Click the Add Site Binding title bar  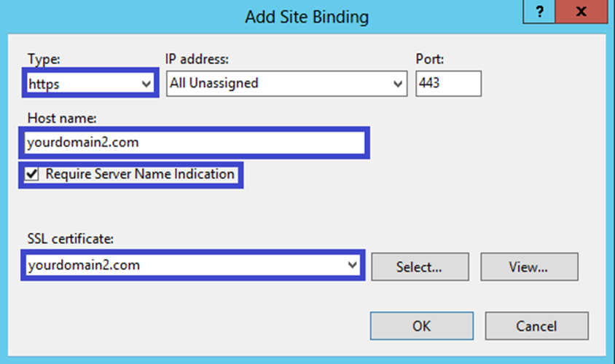click(x=306, y=16)
